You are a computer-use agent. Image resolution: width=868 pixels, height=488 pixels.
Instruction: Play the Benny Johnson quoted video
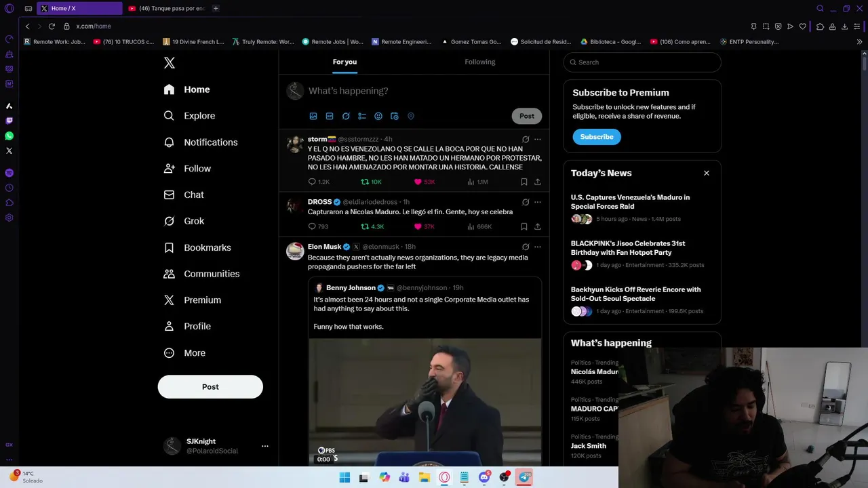[x=425, y=401]
